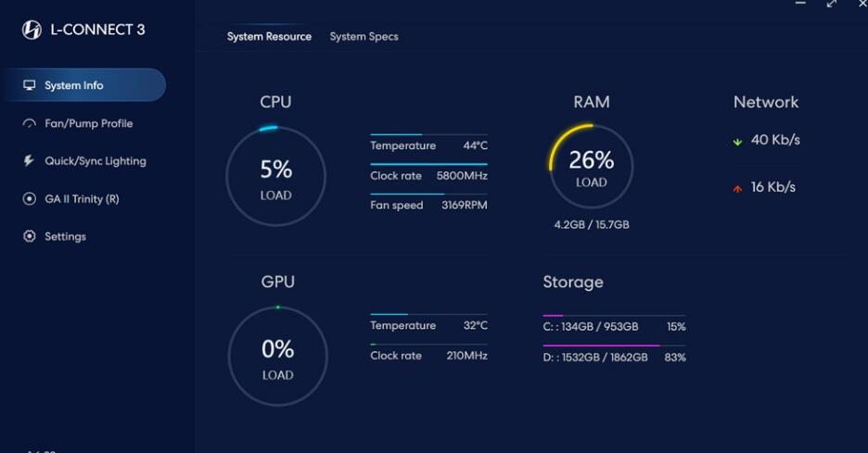Click the GA II Trinity device icon

29,199
